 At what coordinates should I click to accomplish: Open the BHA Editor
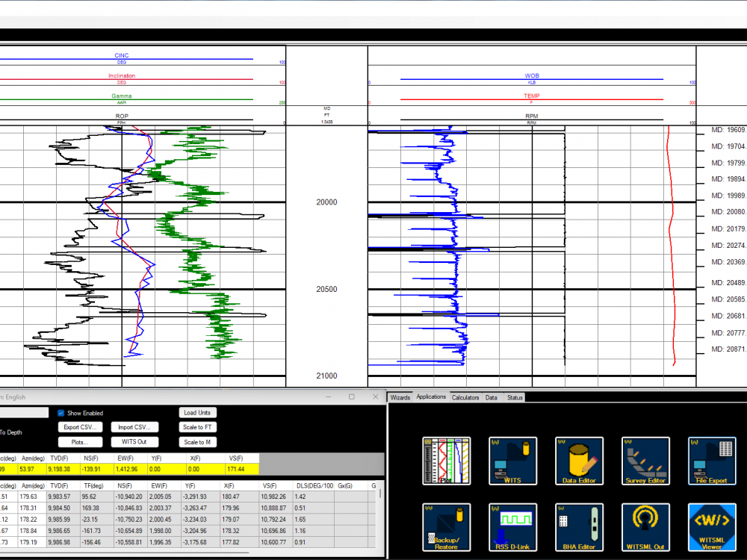[579, 527]
